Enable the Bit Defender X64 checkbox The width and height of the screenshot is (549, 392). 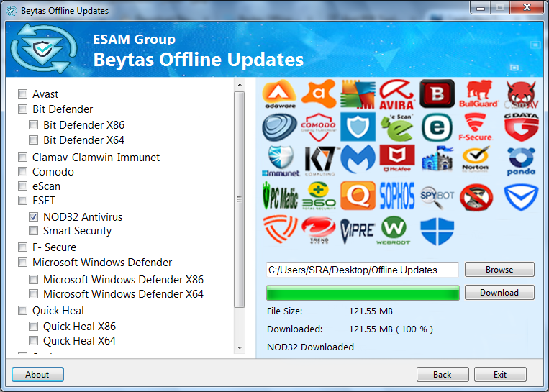point(34,140)
